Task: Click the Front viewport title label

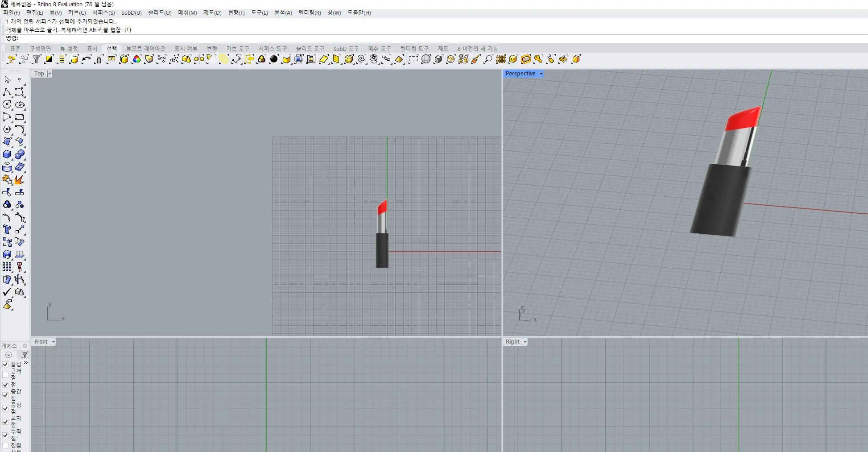Action: coord(41,342)
